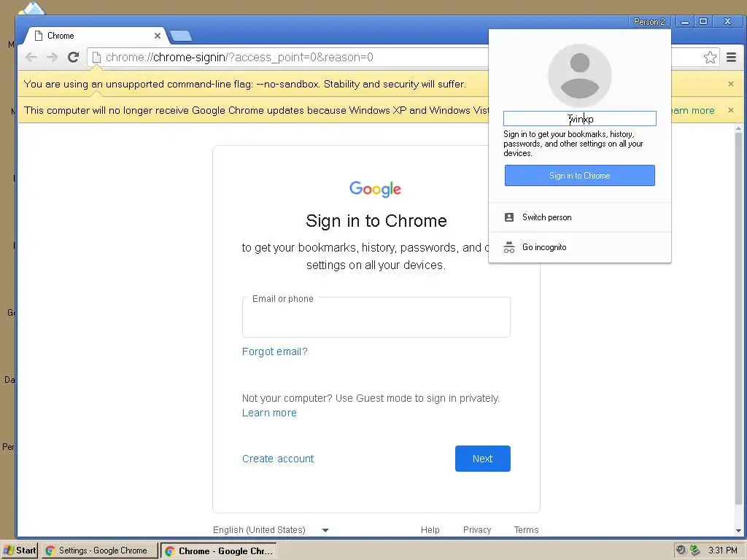Image resolution: width=747 pixels, height=560 pixels.
Task: Open the Terms link in the footer
Action: pos(526,530)
